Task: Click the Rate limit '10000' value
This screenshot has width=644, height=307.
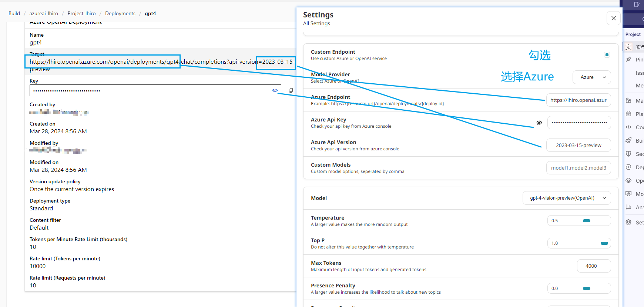Action: point(38,266)
